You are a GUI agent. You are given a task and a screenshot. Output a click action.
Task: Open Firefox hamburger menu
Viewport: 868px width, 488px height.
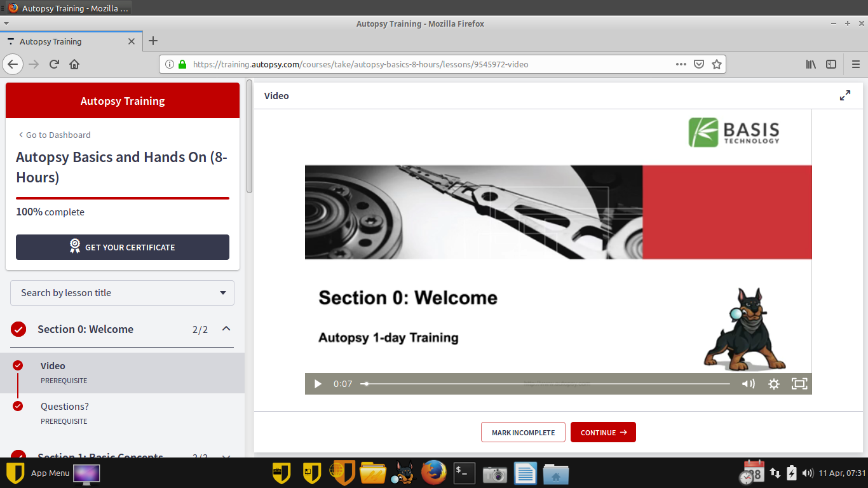pos(856,64)
